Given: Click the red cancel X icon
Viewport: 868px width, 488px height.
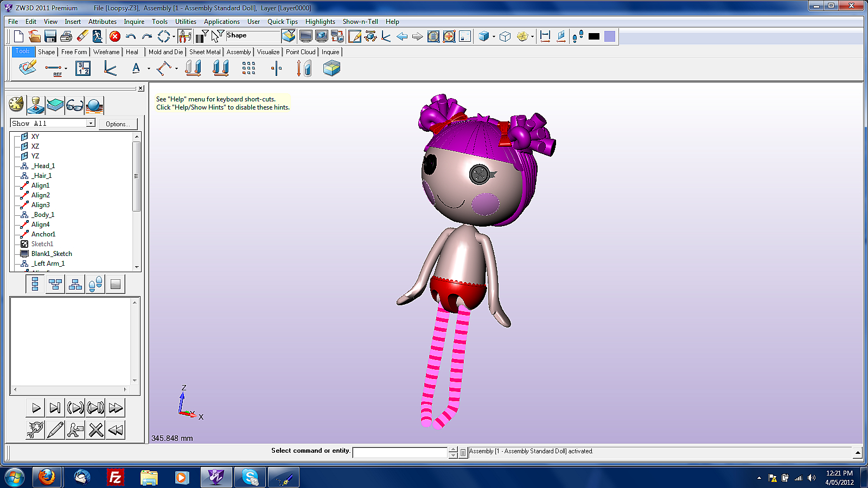Looking at the screenshot, I should (x=114, y=36).
